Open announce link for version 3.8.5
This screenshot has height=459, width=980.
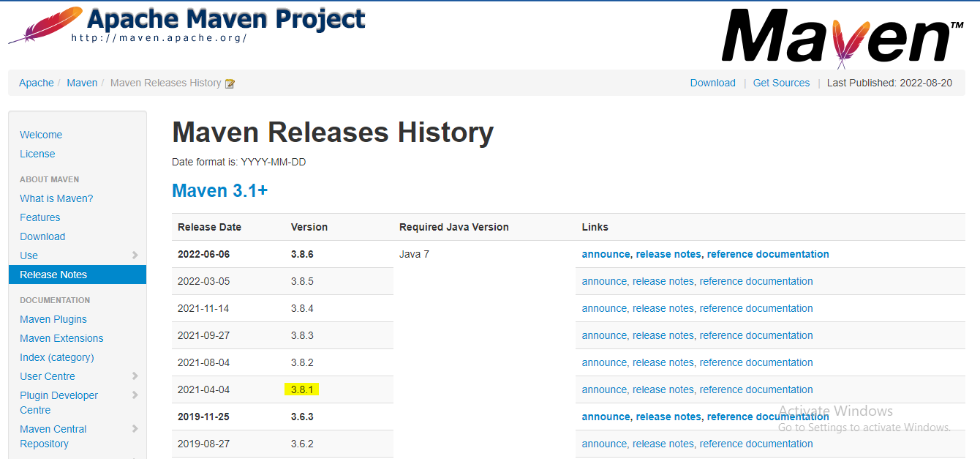604,281
